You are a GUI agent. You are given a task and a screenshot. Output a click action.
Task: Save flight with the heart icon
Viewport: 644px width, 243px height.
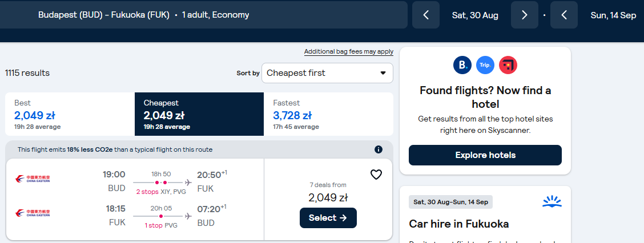376,175
